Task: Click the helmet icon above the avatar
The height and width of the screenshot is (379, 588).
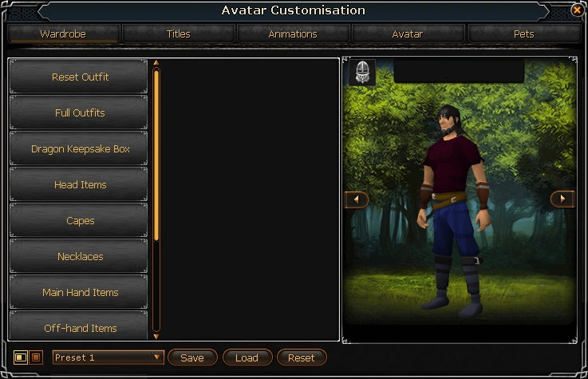Action: coord(362,72)
